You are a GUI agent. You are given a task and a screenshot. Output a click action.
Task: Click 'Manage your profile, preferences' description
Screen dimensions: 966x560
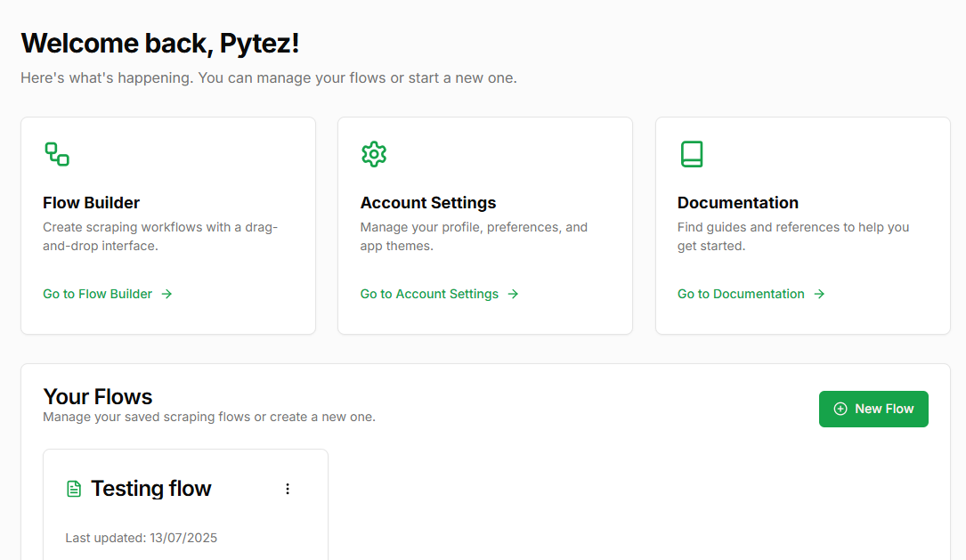(474, 237)
